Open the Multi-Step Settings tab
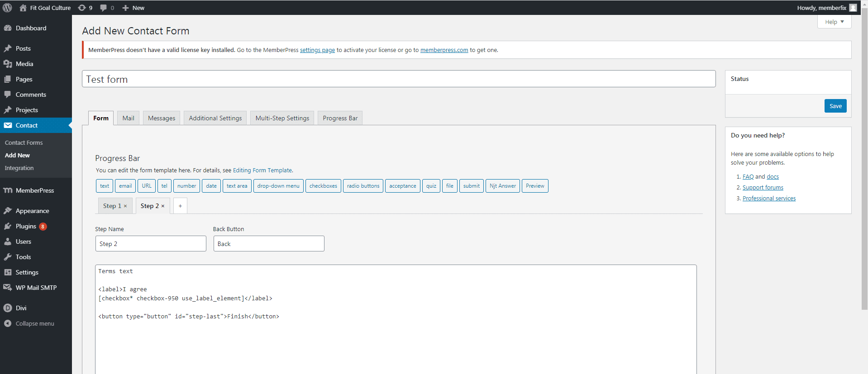The height and width of the screenshot is (374, 868). click(x=282, y=118)
